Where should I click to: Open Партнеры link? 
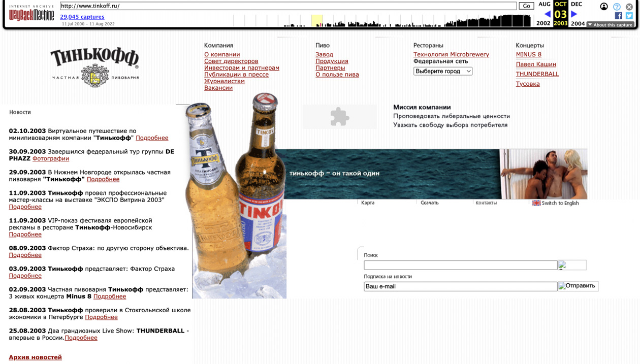click(x=330, y=68)
